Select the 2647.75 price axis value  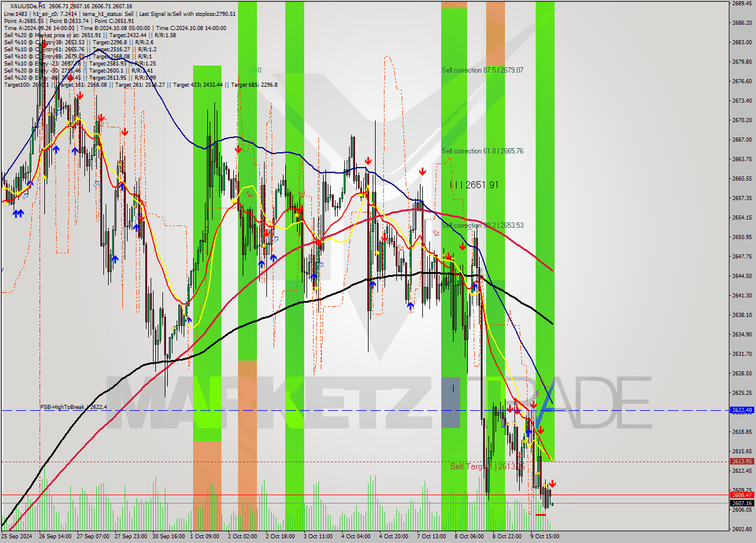coord(742,257)
